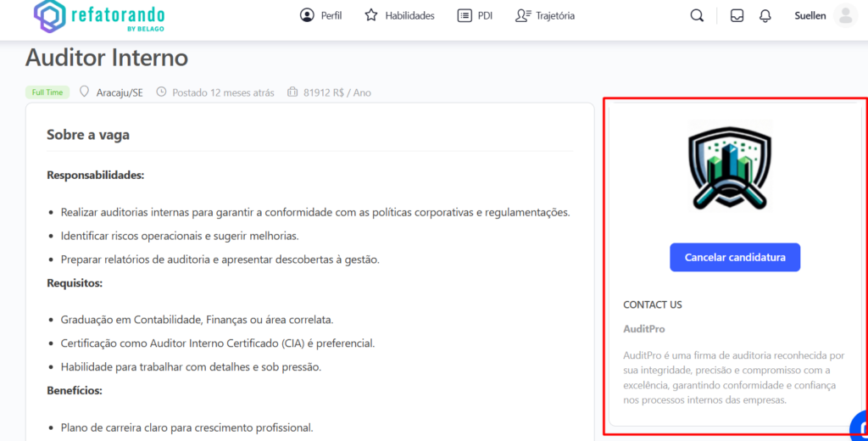This screenshot has width=868, height=441.
Task: Click the location pin beside Aracaju/SE
Action: click(x=84, y=92)
